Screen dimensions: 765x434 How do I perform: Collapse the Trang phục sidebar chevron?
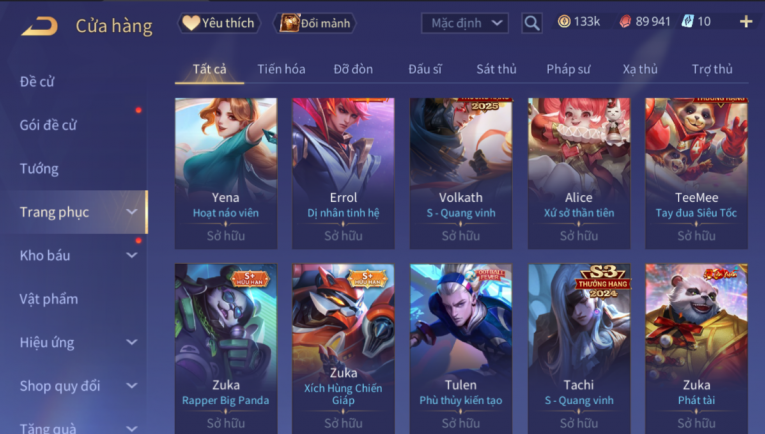132,212
